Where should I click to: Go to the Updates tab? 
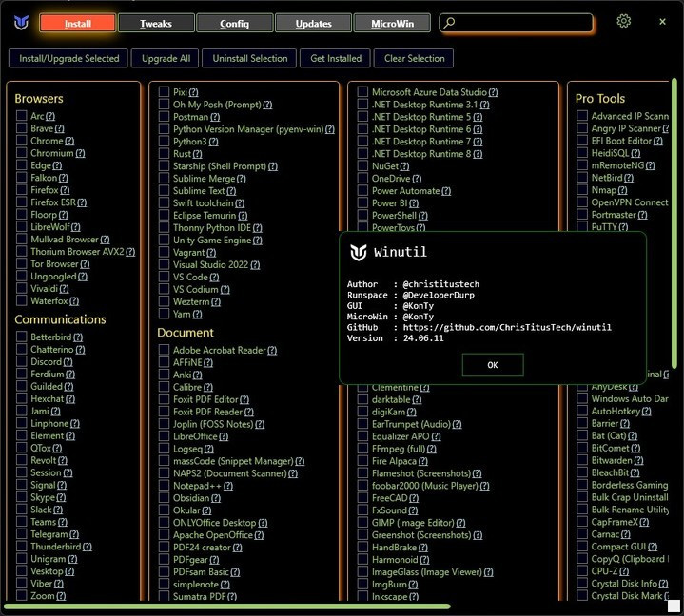[x=313, y=24]
